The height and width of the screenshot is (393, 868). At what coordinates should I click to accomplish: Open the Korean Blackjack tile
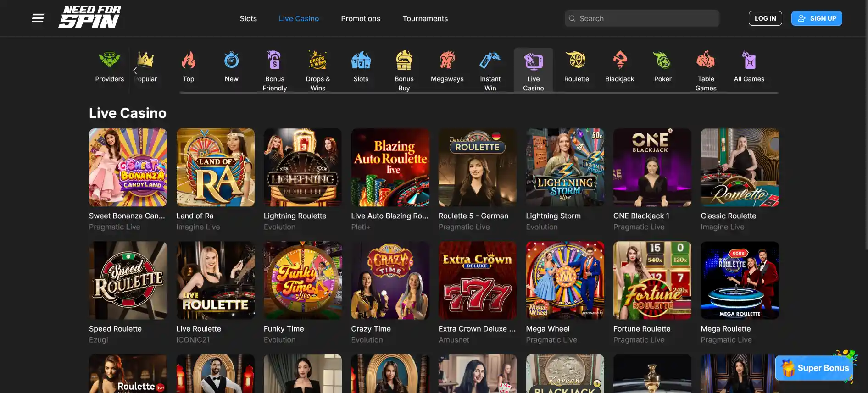(565, 373)
